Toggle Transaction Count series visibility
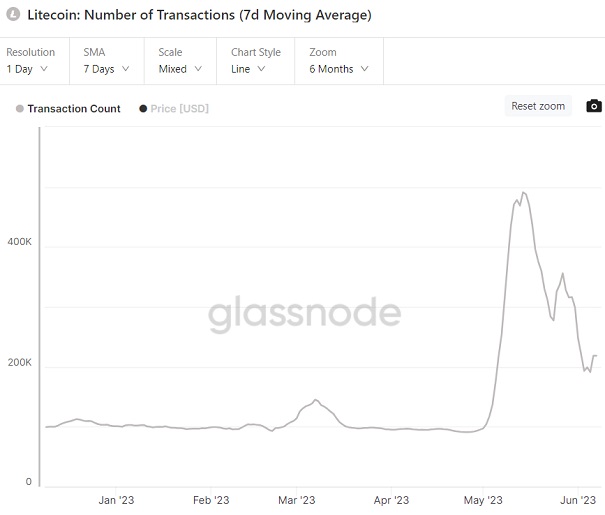 point(73,109)
